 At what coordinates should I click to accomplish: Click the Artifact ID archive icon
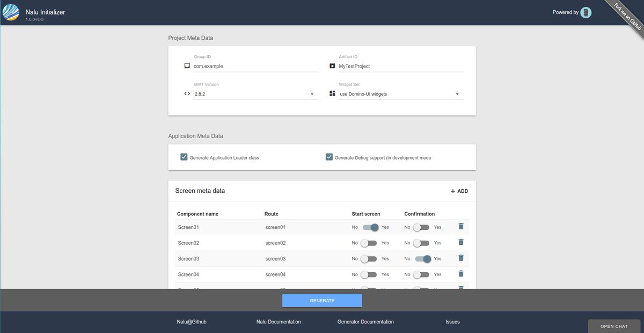[332, 66]
